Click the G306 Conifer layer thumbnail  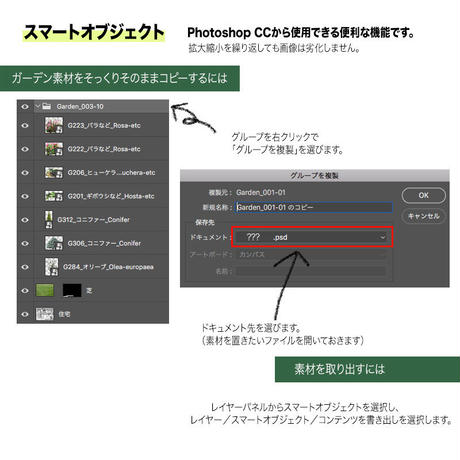pos(54,243)
